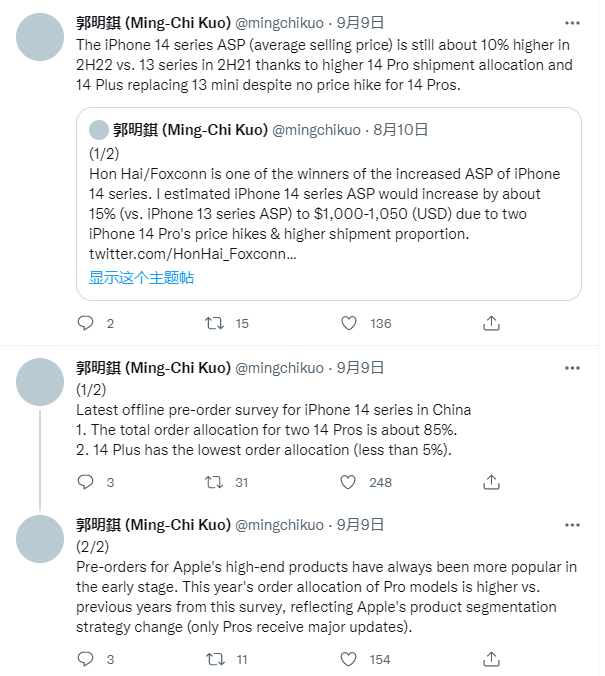The width and height of the screenshot is (605, 676).
Task: Like the (2/2) Pro models tweet
Action: [x=348, y=659]
